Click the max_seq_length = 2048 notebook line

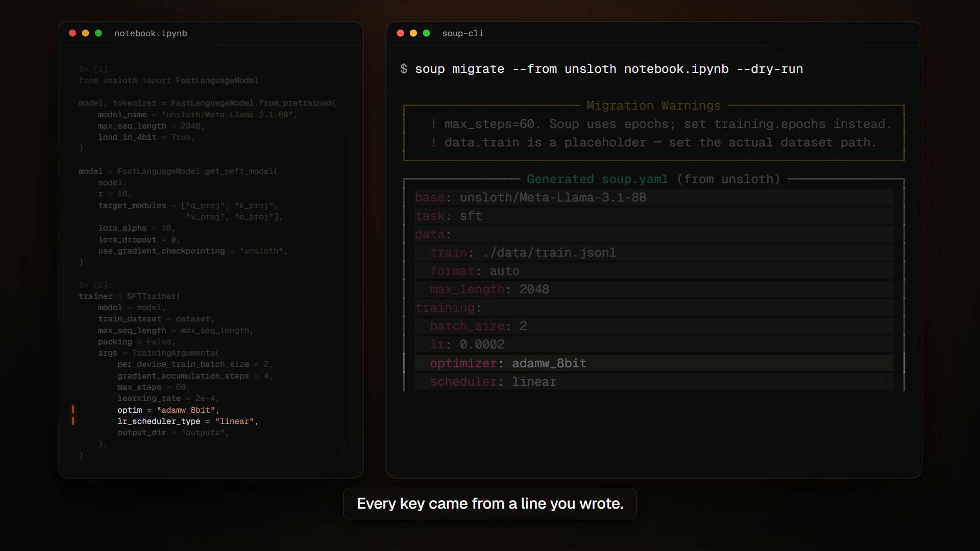151,126
